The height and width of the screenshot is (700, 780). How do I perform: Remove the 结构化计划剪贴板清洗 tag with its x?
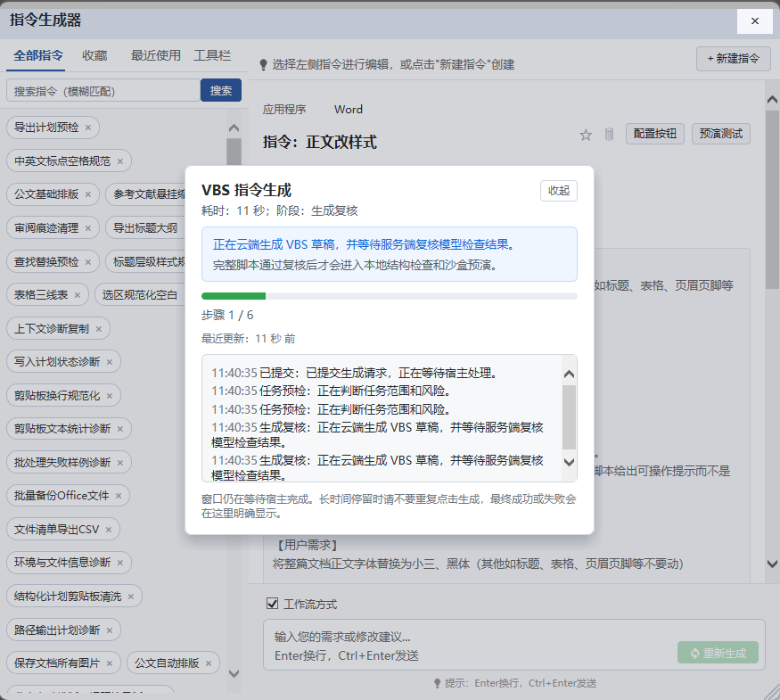click(131, 597)
